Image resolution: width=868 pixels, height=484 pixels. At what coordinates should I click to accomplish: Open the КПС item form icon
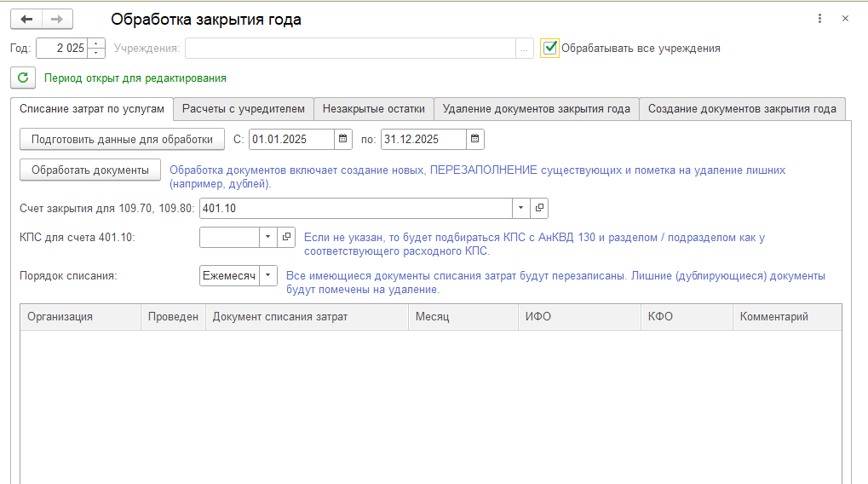coord(286,237)
